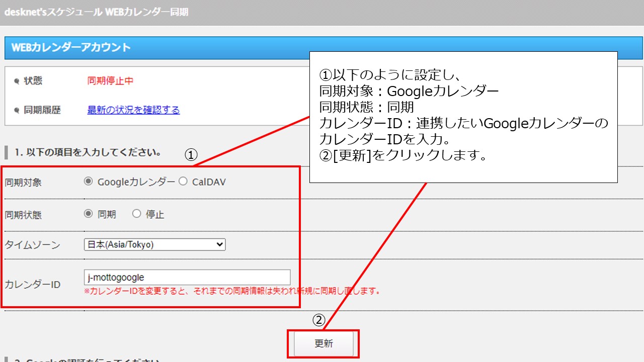Click the red カレンダーID warning note
Screen dimensions: 644x362
point(232,291)
